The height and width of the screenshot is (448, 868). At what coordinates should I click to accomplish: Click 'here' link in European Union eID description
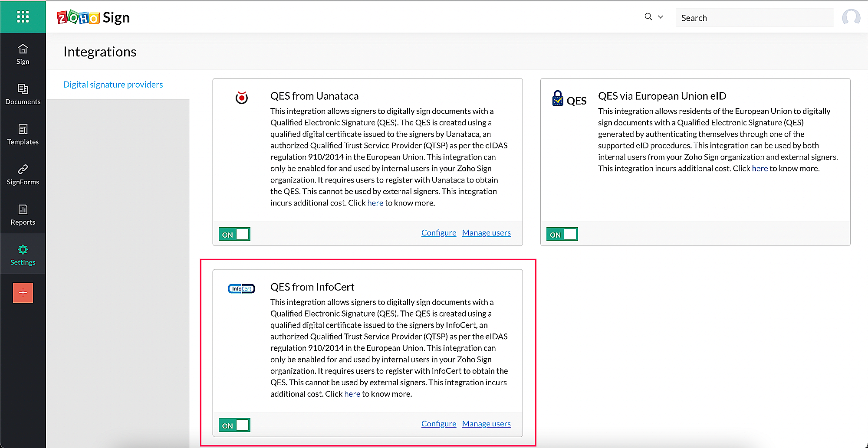click(759, 169)
